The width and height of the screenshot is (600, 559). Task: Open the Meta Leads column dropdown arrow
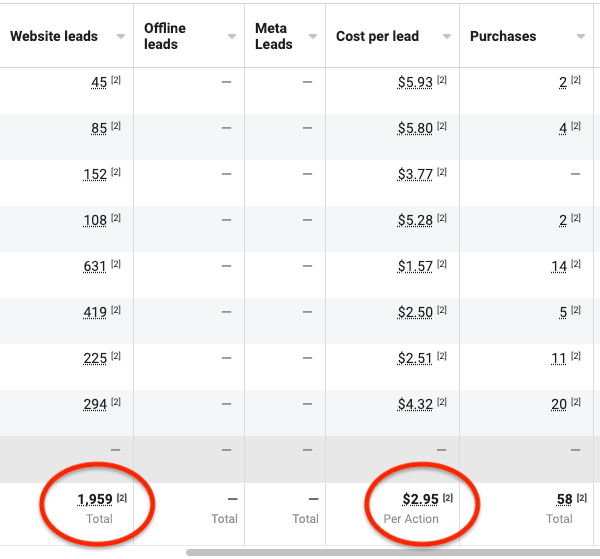(313, 37)
